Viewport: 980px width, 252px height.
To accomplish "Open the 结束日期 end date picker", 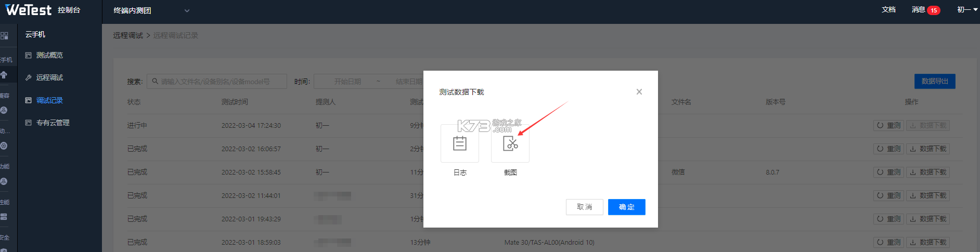I will (409, 82).
